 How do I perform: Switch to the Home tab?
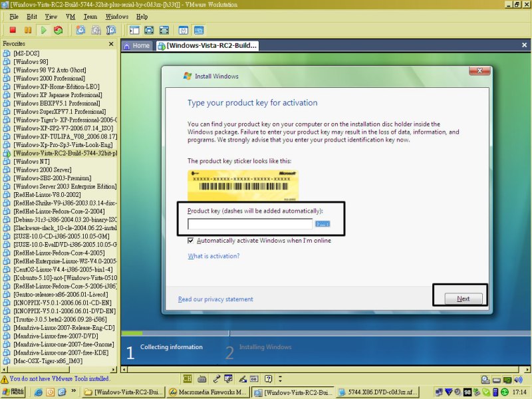(x=137, y=46)
